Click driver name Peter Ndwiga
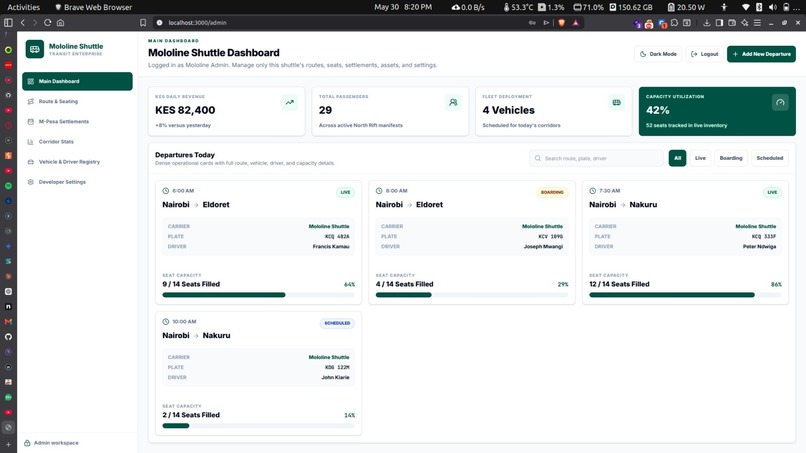Screen dimensions: 806x453 [759, 247]
